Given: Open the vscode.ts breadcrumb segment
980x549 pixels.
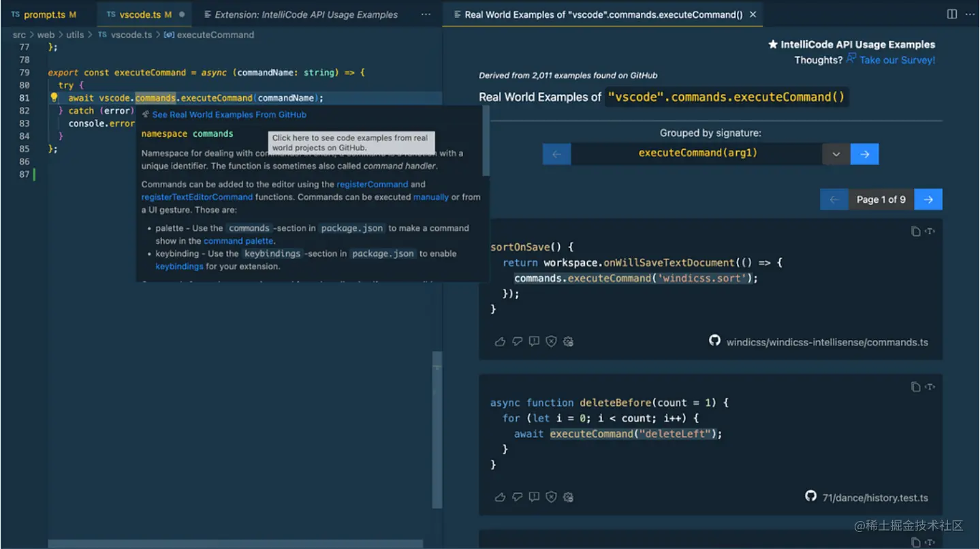Looking at the screenshot, I should coord(125,35).
